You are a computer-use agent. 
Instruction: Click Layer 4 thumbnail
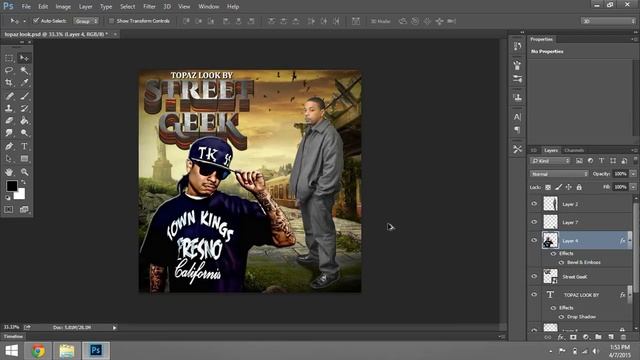[x=550, y=240]
